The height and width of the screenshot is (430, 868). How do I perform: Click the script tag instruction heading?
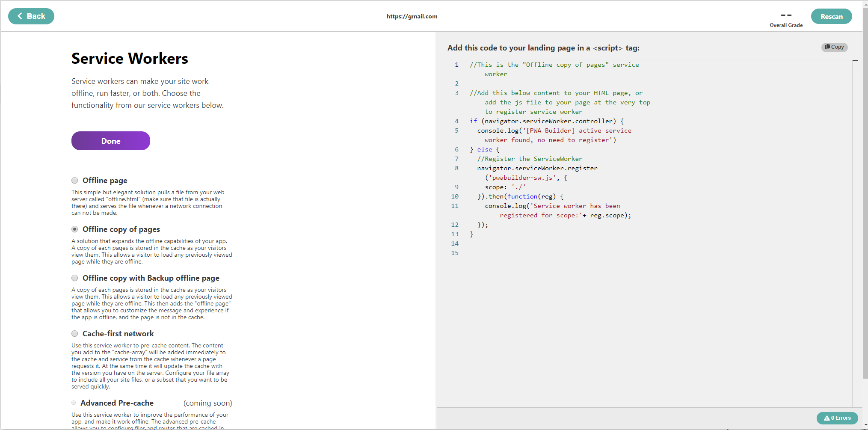pyautogui.click(x=543, y=48)
